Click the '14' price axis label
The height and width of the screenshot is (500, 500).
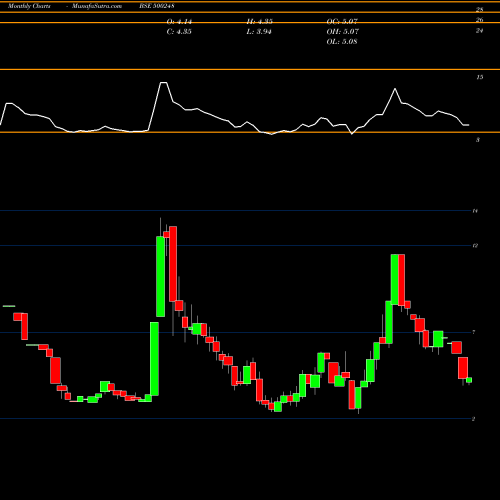point(475,211)
